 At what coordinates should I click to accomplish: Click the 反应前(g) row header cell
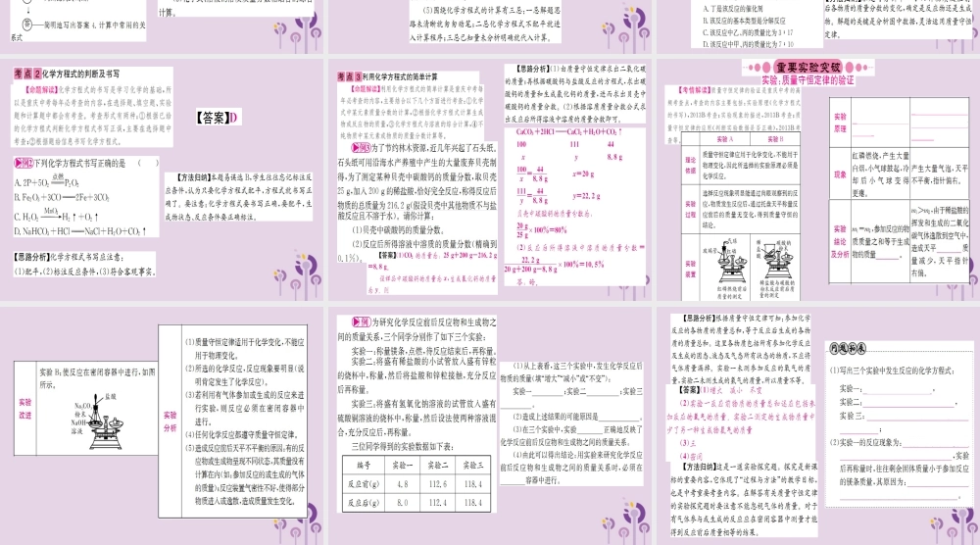click(364, 484)
